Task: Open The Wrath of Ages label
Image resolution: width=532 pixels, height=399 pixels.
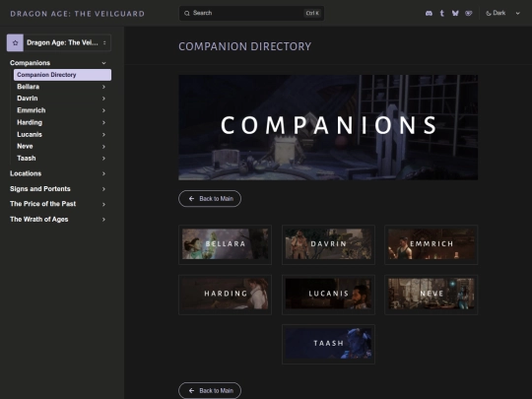Action: (x=39, y=220)
